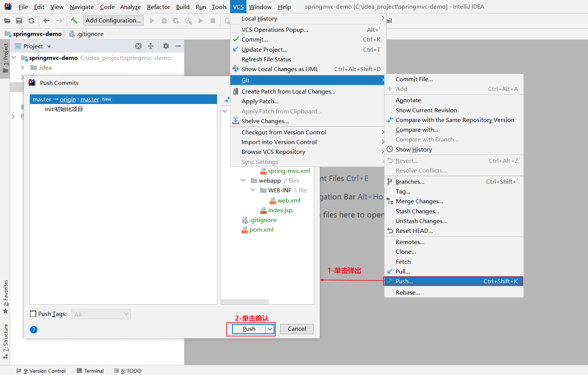Click the Cancel button in Push Commits

297,329
